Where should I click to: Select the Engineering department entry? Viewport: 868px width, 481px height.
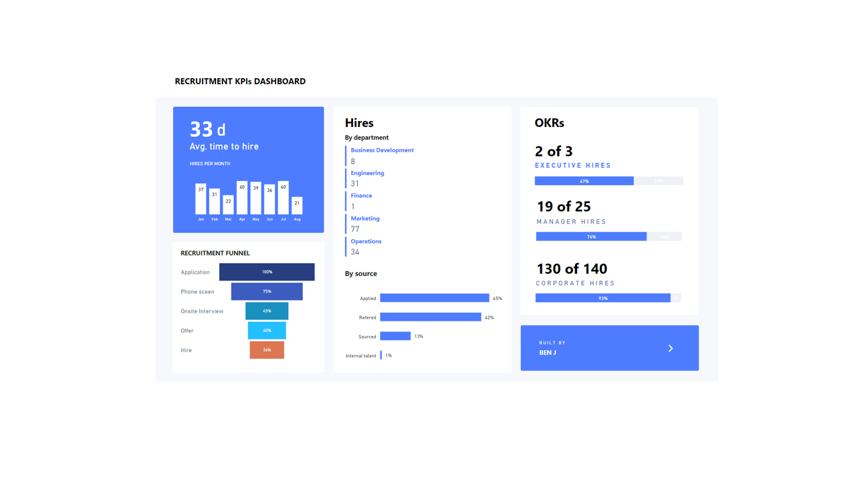tap(367, 173)
